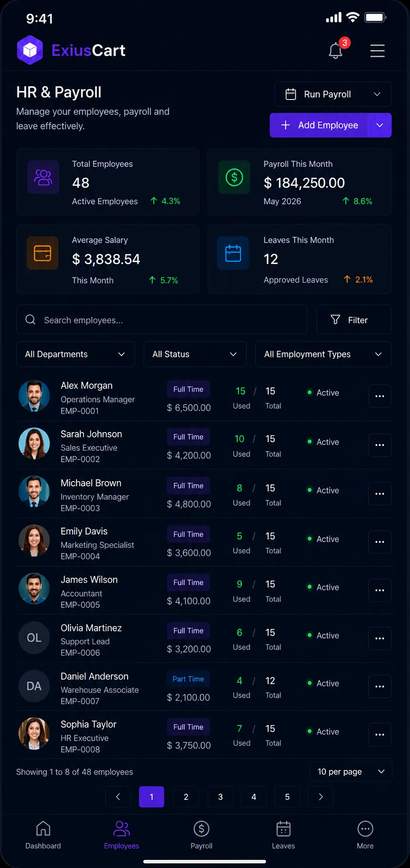Viewport: 410px width, 868px height.
Task: Click the search magnifier icon
Action: pyautogui.click(x=30, y=320)
